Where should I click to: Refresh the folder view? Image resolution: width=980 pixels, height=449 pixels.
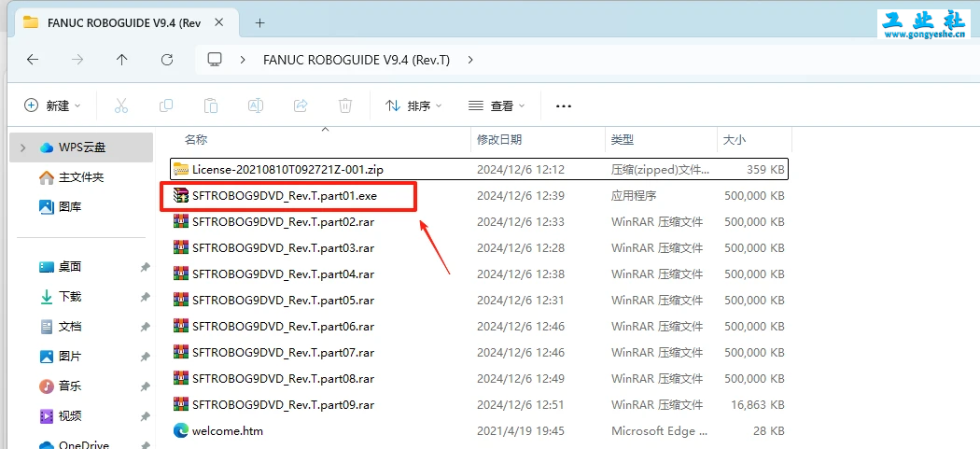coord(167,60)
